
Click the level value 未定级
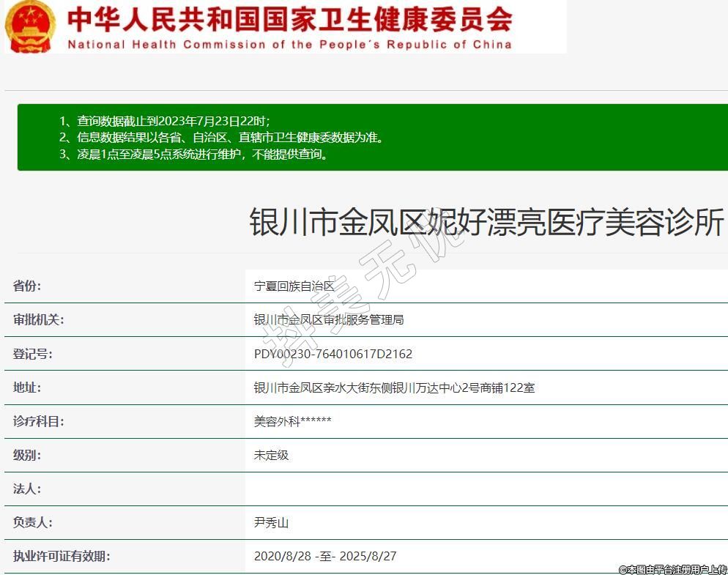pyautogui.click(x=271, y=455)
